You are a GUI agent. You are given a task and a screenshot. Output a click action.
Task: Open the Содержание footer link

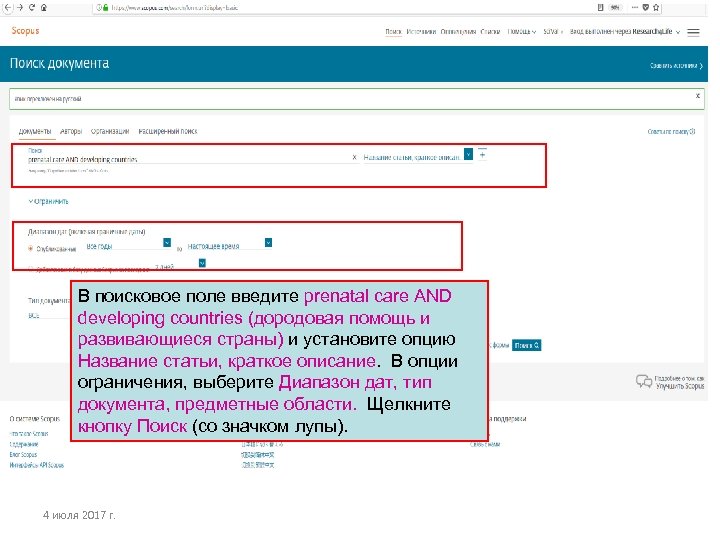24,444
